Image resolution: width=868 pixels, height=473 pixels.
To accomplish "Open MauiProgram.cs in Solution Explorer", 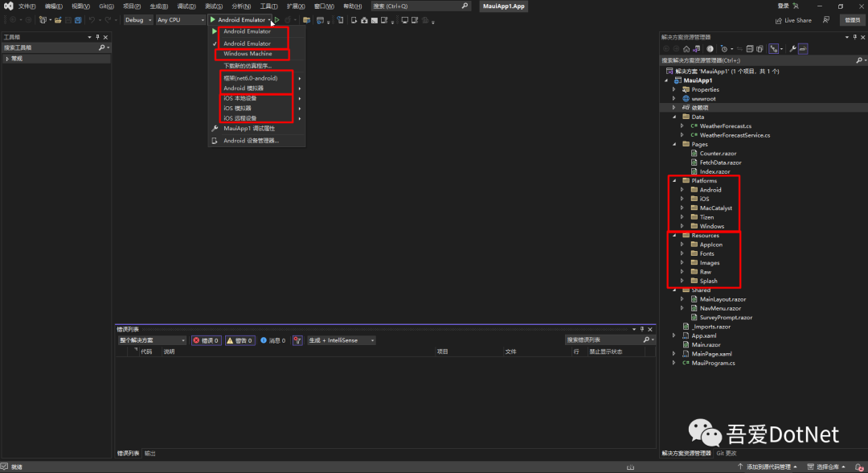I will [713, 363].
